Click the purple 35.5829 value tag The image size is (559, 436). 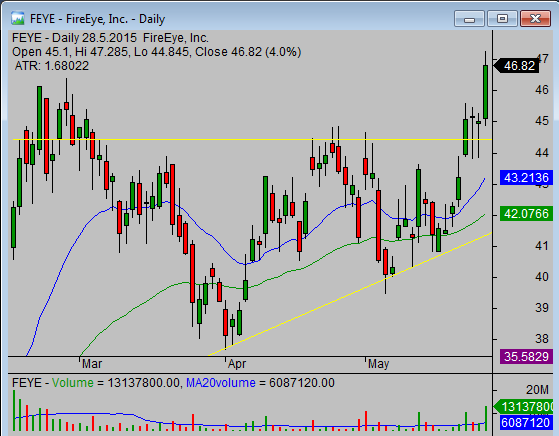526,357
